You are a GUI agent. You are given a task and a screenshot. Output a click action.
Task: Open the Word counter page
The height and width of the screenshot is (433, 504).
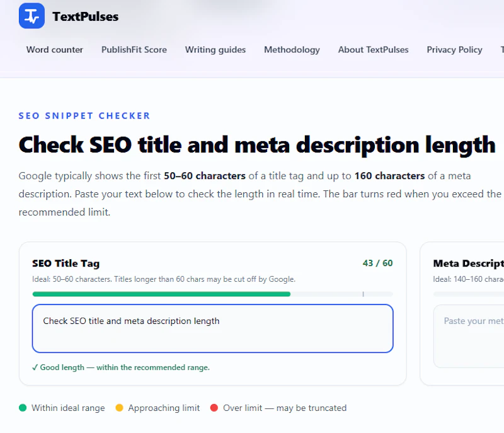point(55,50)
